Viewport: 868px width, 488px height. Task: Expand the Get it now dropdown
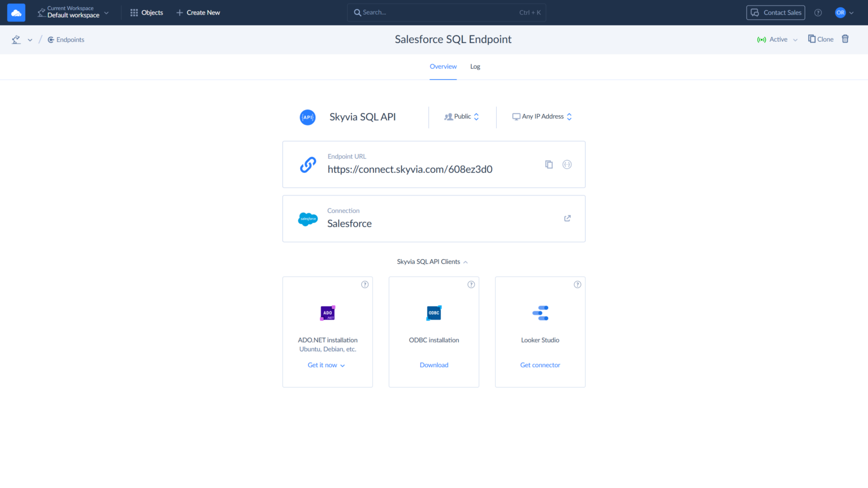pyautogui.click(x=326, y=365)
